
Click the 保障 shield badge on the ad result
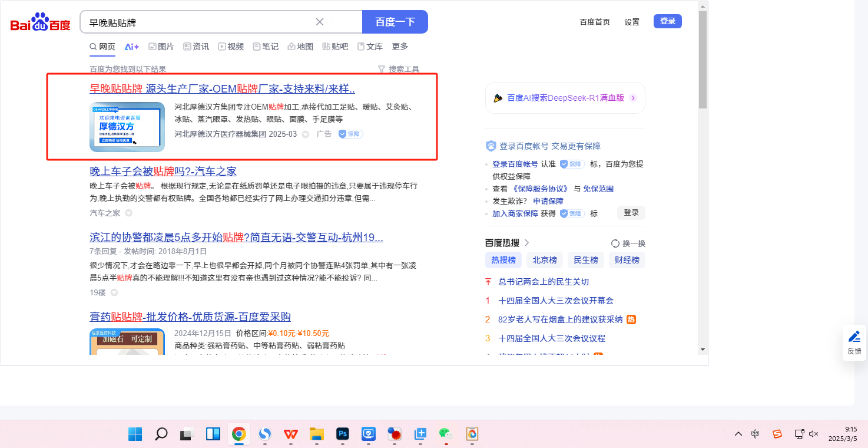point(350,134)
